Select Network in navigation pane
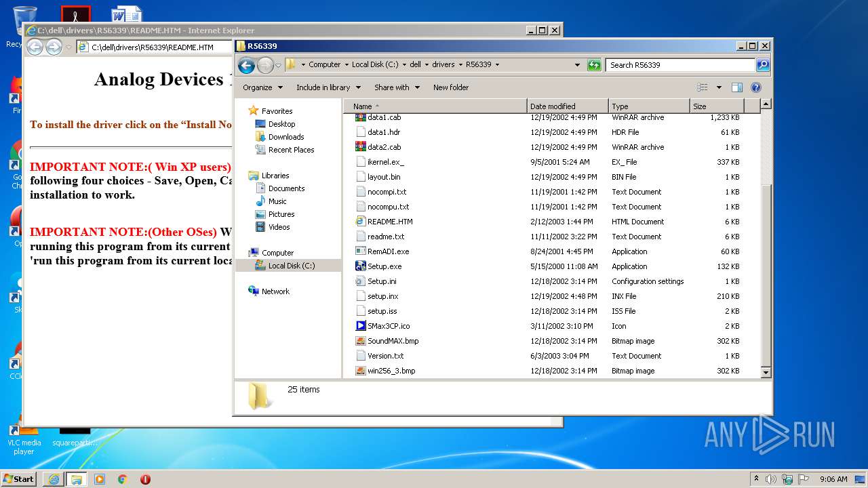This screenshot has height=488, width=868. (x=275, y=291)
